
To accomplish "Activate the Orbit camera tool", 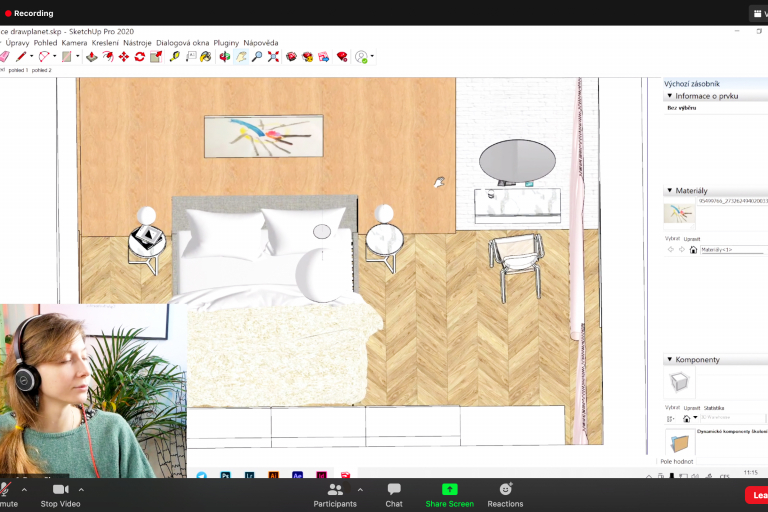I will [225, 57].
